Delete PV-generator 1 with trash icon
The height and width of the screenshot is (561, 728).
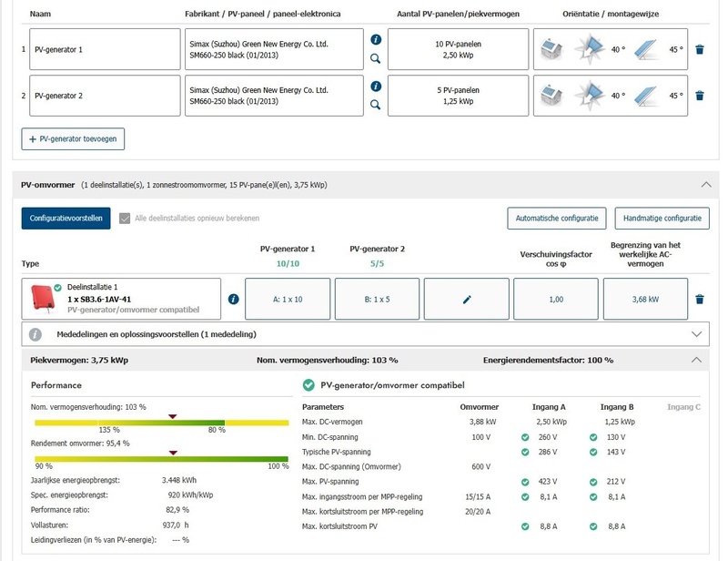pos(699,49)
